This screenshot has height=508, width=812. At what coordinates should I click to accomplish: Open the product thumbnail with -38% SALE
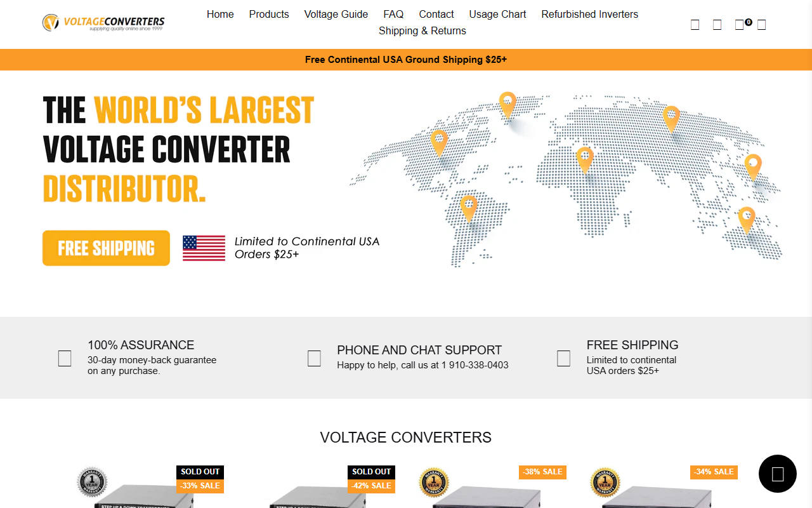click(x=492, y=486)
